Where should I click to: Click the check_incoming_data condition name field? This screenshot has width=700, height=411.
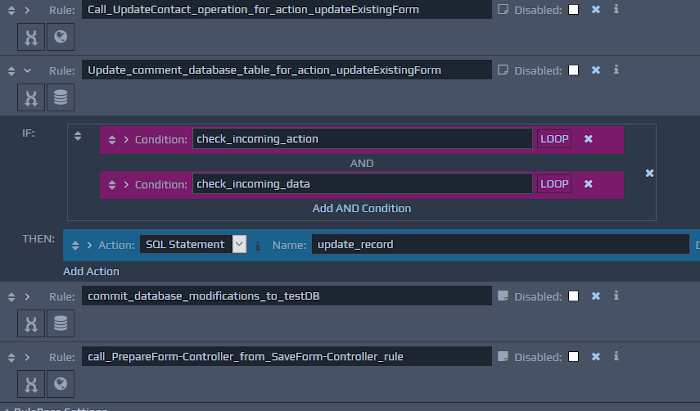(362, 184)
